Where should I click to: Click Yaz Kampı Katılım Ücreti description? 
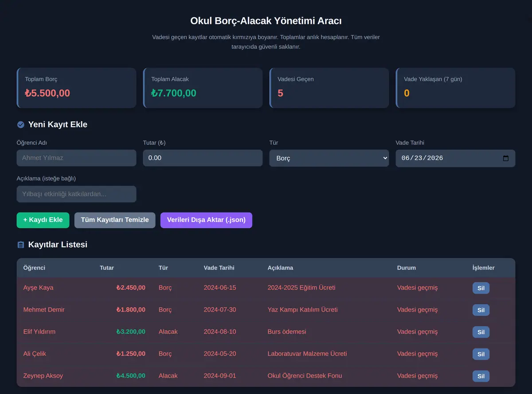pos(302,310)
